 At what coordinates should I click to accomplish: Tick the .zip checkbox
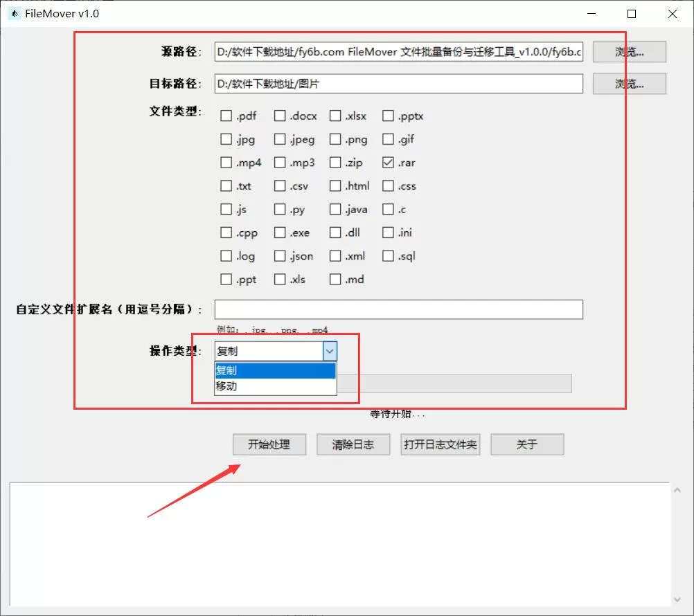tap(335, 163)
